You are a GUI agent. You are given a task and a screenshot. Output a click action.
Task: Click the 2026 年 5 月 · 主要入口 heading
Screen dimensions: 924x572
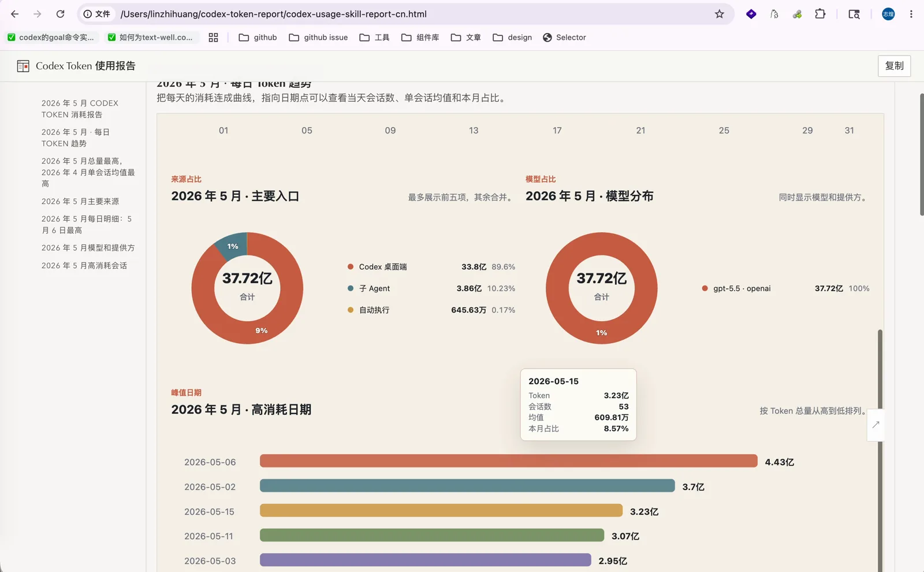[235, 196]
